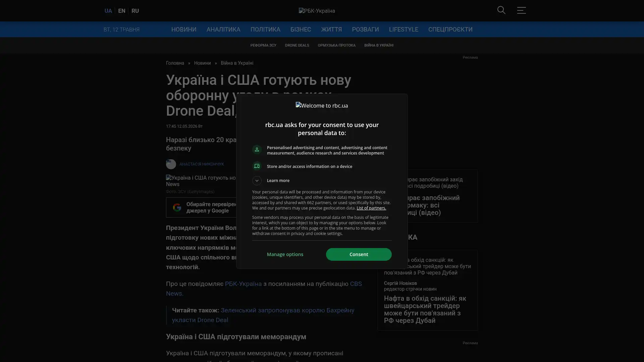Open CBS News publication link
This screenshot has width=644, height=362.
click(264, 289)
